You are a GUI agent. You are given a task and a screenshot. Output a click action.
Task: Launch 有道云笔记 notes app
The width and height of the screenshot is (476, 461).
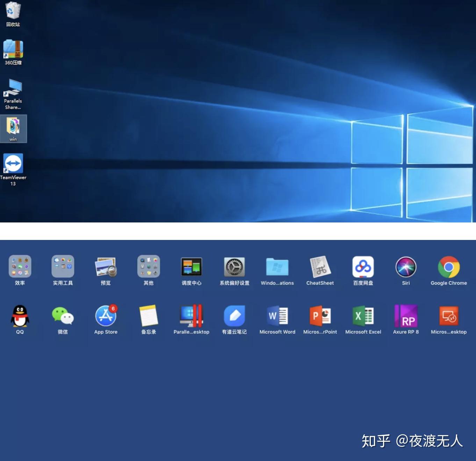pos(234,317)
